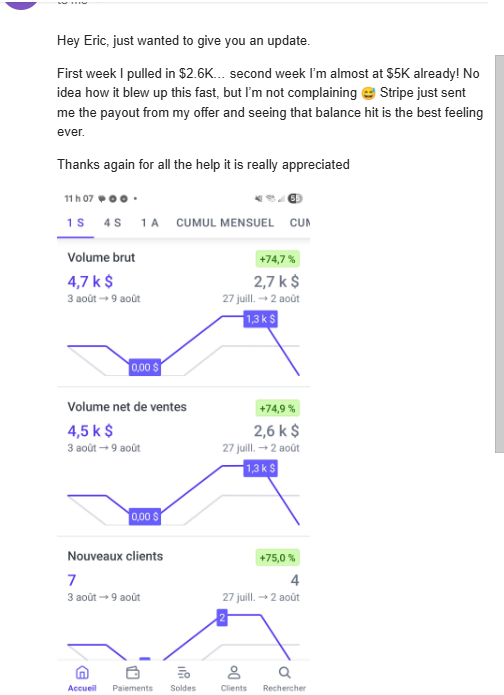Click the 1,3 k $ marker on Volume brut chart

(261, 319)
